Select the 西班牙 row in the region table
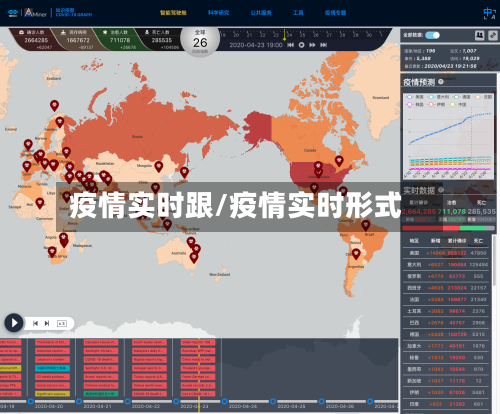Screen dimensions: 500x414 pos(446,288)
